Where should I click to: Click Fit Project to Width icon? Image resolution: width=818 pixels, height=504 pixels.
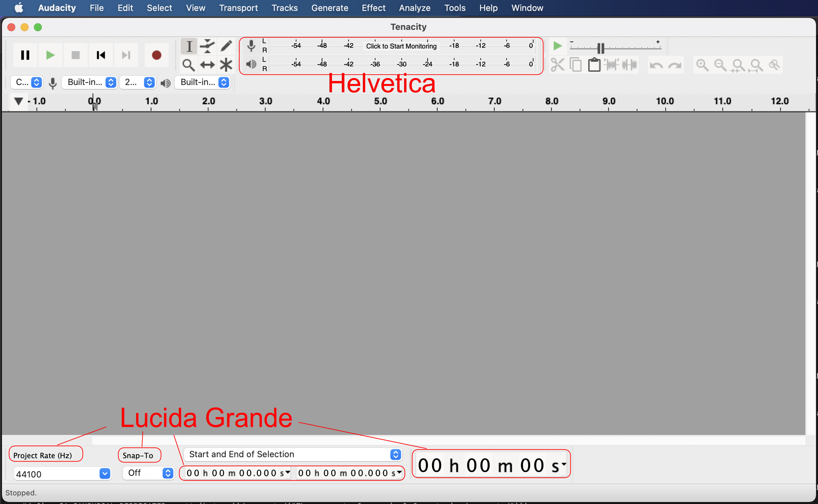pyautogui.click(x=756, y=65)
